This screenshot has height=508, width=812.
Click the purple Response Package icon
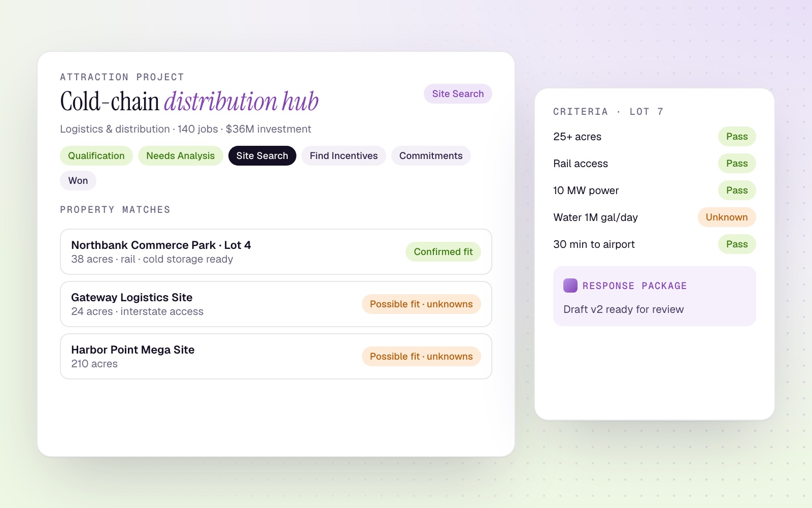(x=570, y=285)
